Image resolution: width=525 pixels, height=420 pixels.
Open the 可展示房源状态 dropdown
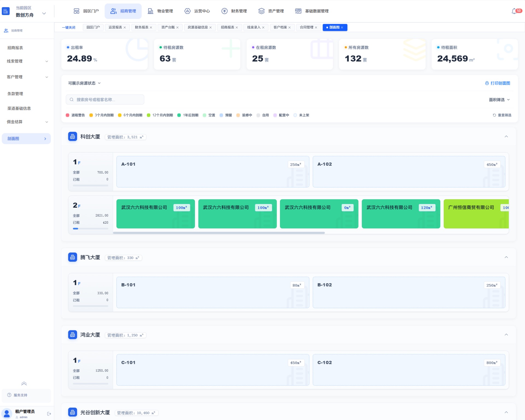(84, 83)
